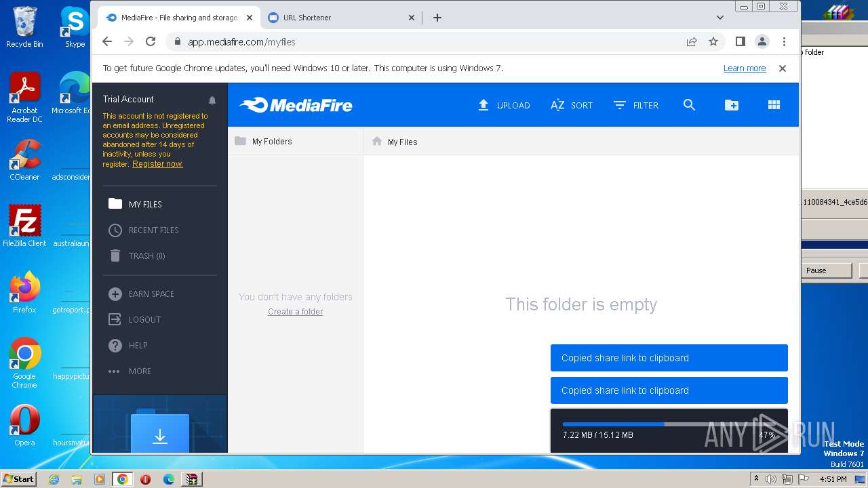The height and width of the screenshot is (488, 868).
Task: Open the tab search chevron
Action: coord(720,18)
